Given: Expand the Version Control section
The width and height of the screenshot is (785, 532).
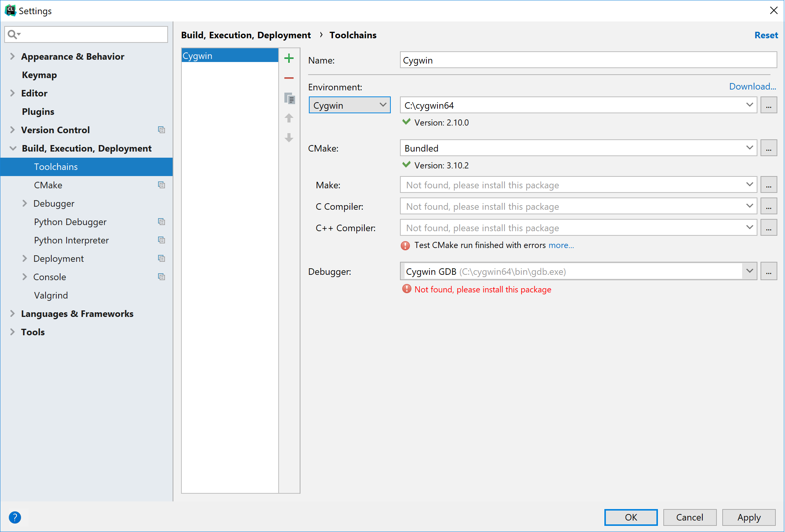Looking at the screenshot, I should pos(12,130).
